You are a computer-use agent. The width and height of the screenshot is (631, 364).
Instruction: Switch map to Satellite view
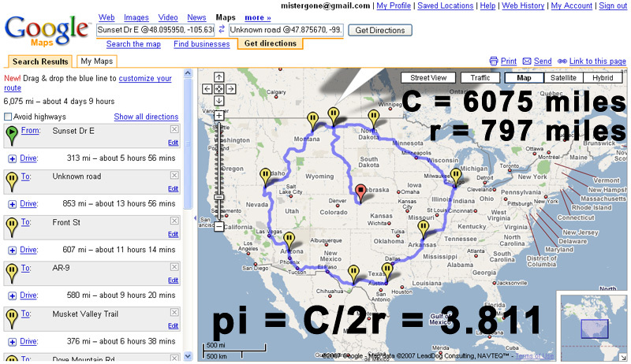(x=562, y=78)
